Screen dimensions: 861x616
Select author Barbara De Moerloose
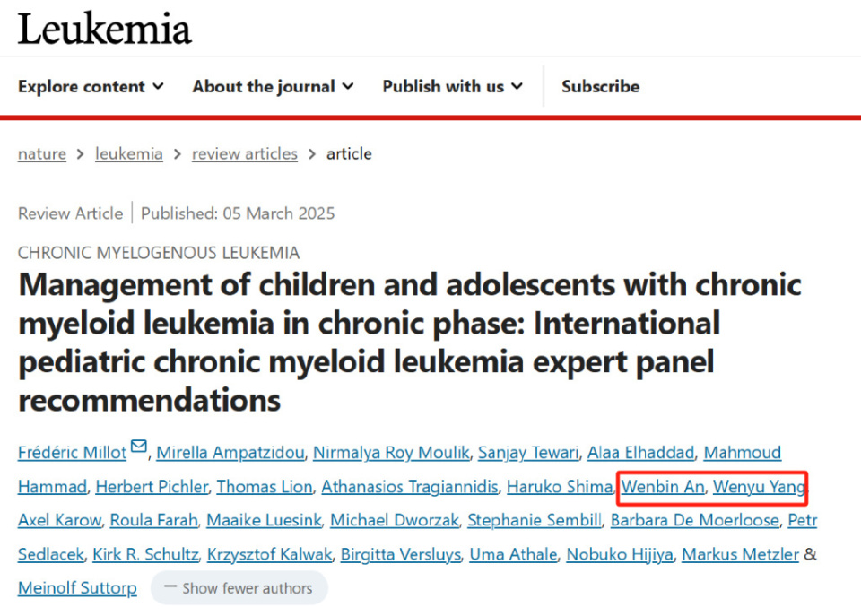pos(696,521)
